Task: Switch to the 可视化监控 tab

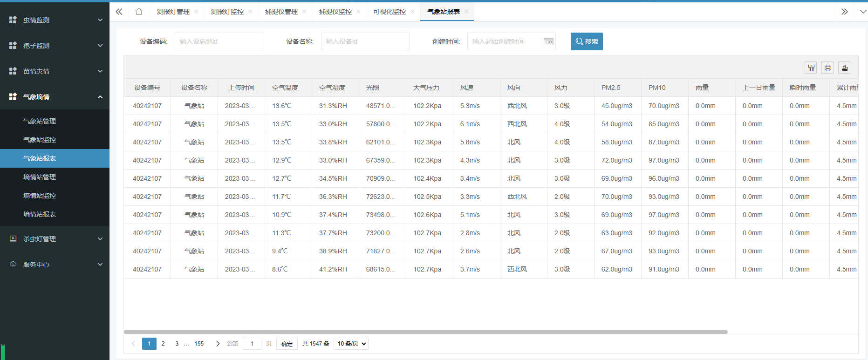Action: point(389,12)
